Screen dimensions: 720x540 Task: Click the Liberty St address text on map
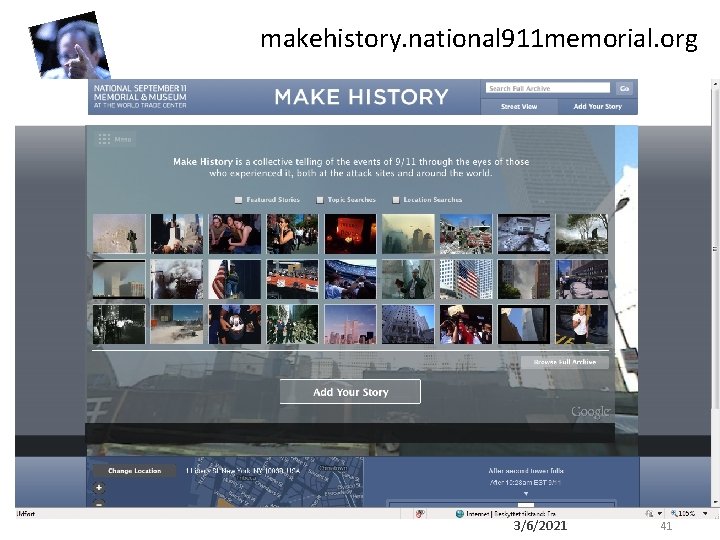(243, 471)
